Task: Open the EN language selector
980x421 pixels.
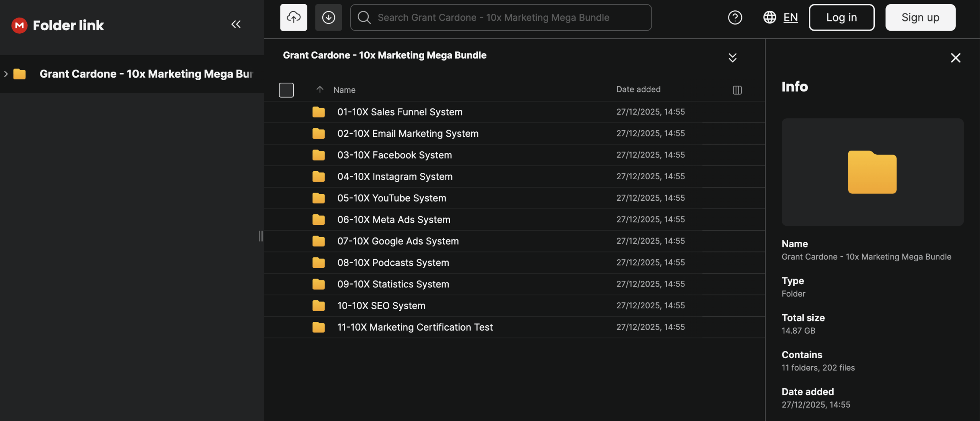Action: [x=790, y=18]
